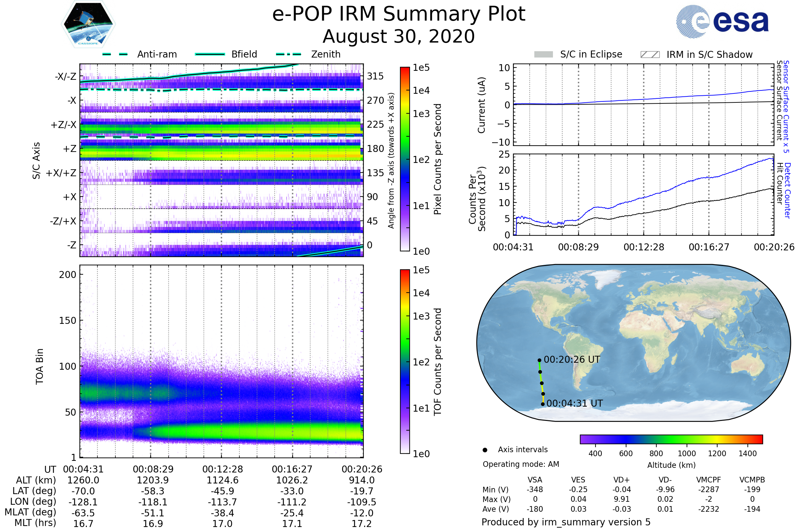Click the VMCPF voltage column header
798x532 pixels.
(x=709, y=480)
